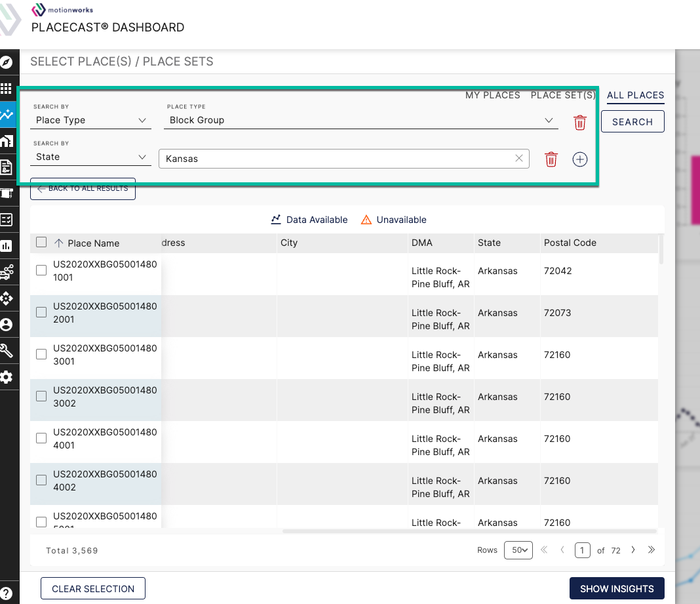Click the table's vertical scrollbar
Viewport: 700px width, 604px height.
(x=661, y=249)
